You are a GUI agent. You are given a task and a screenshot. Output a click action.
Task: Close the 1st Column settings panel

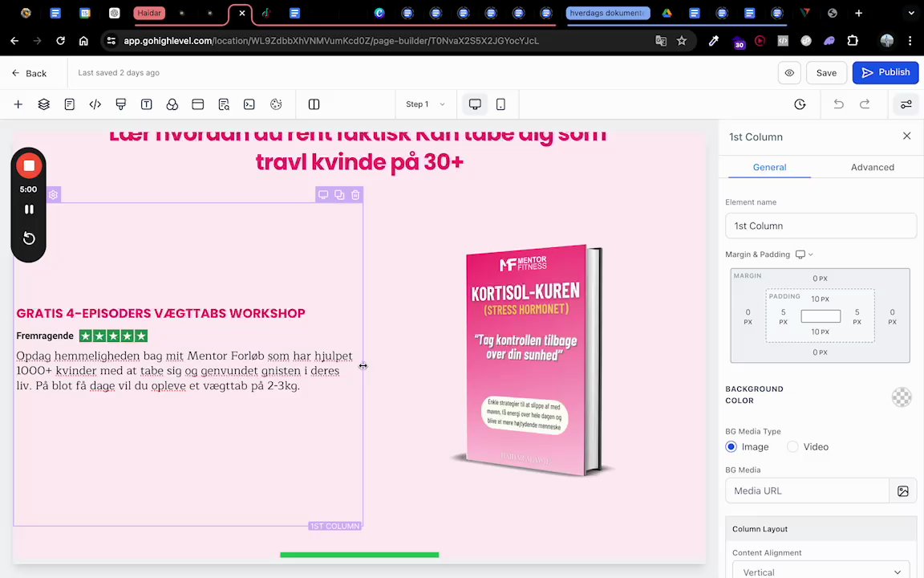coord(907,136)
